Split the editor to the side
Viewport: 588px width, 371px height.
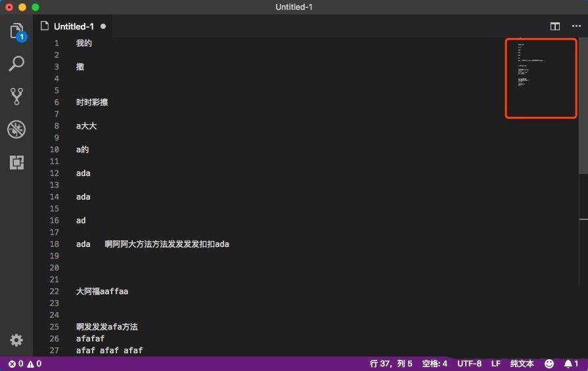pos(555,26)
